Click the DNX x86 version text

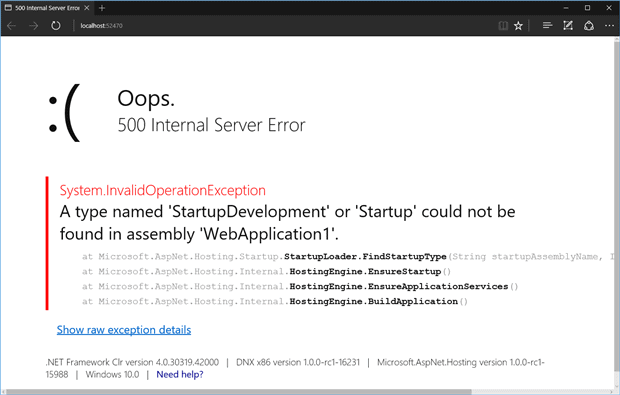(x=298, y=362)
